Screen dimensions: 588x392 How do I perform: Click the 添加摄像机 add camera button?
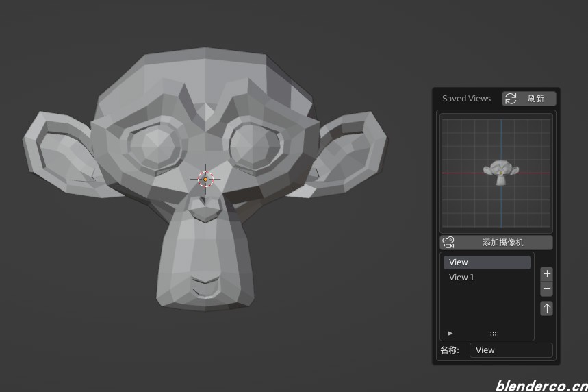[496, 242]
